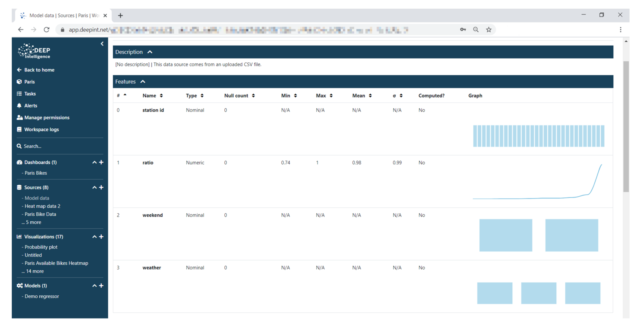Reload the page in browser
Image resolution: width=644 pixels, height=328 pixels.
(46, 30)
